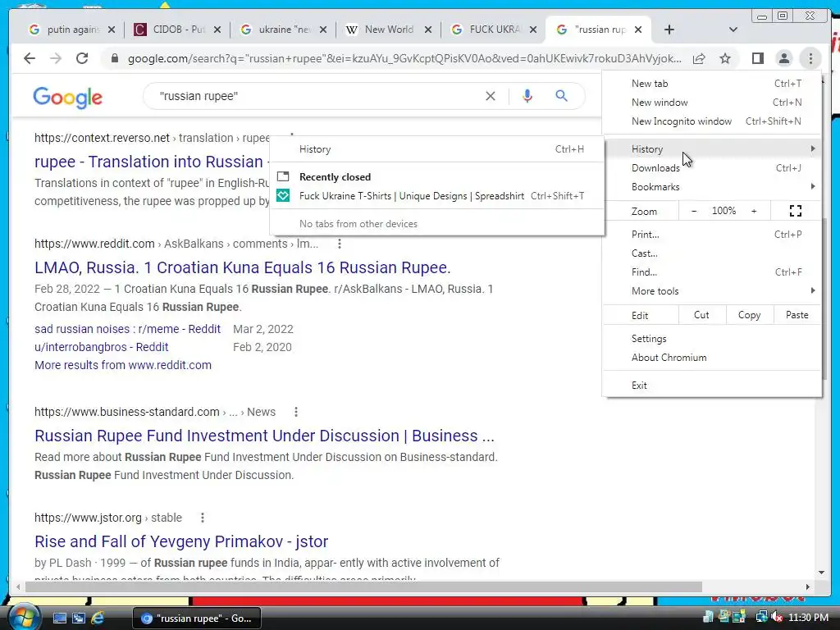Open tab search dropdown arrow

(733, 30)
